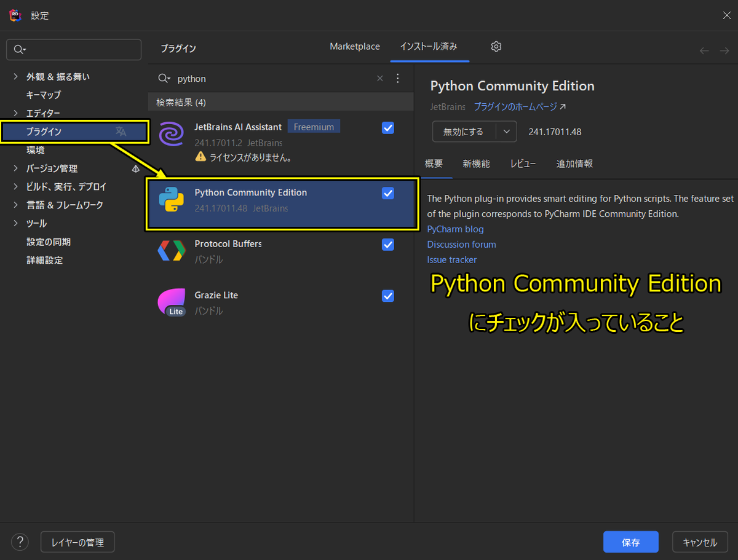The height and width of the screenshot is (560, 738).
Task: Click the Python Community Edition plugin logo
Action: pyautogui.click(x=171, y=199)
